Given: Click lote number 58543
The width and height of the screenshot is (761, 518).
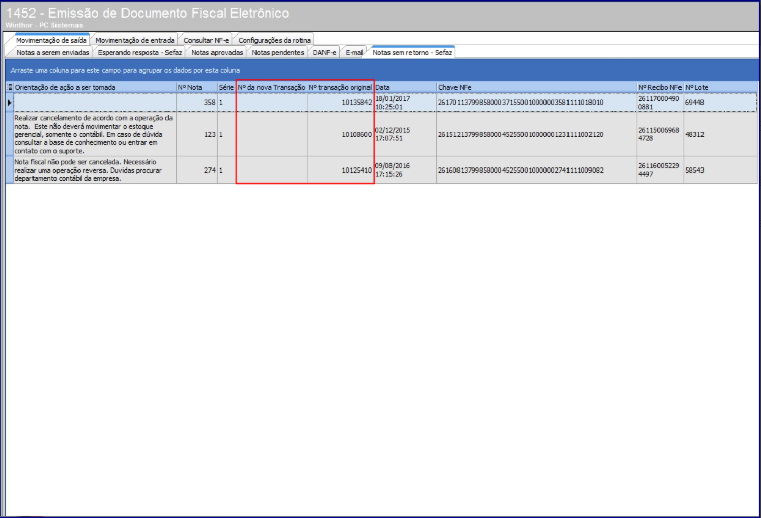Looking at the screenshot, I should click(x=720, y=170).
